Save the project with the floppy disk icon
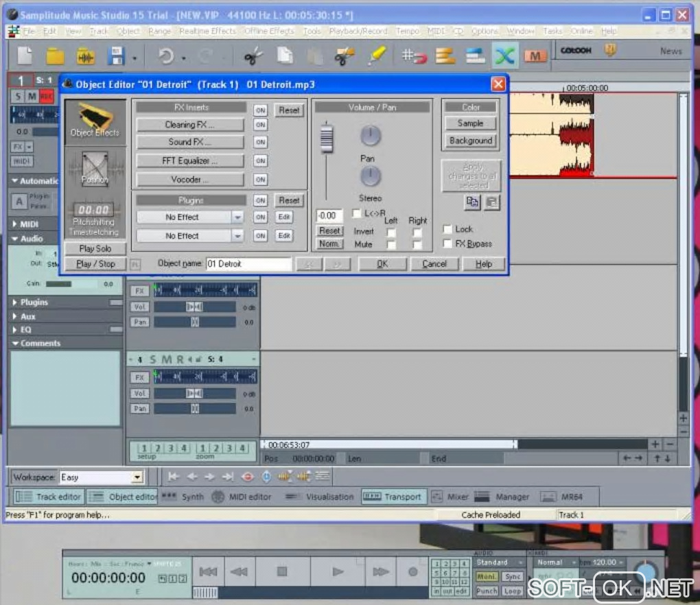 coord(115,57)
